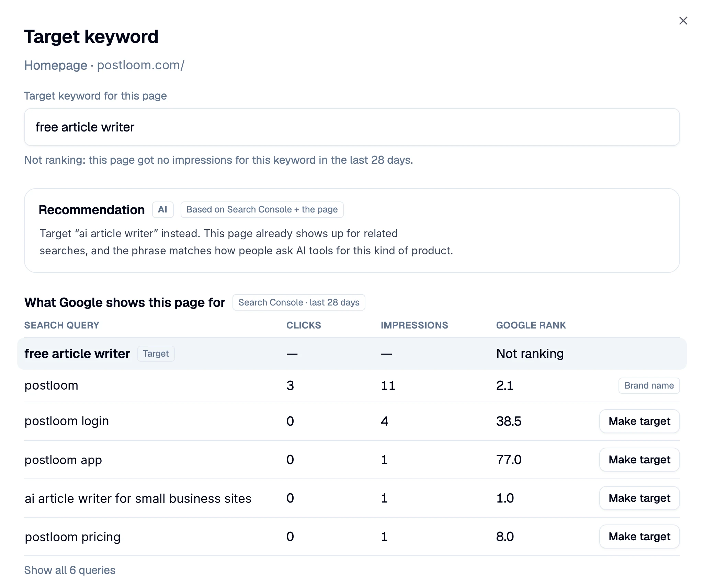Make 'postloom app' the target
The width and height of the screenshot is (704, 588).
point(639,460)
